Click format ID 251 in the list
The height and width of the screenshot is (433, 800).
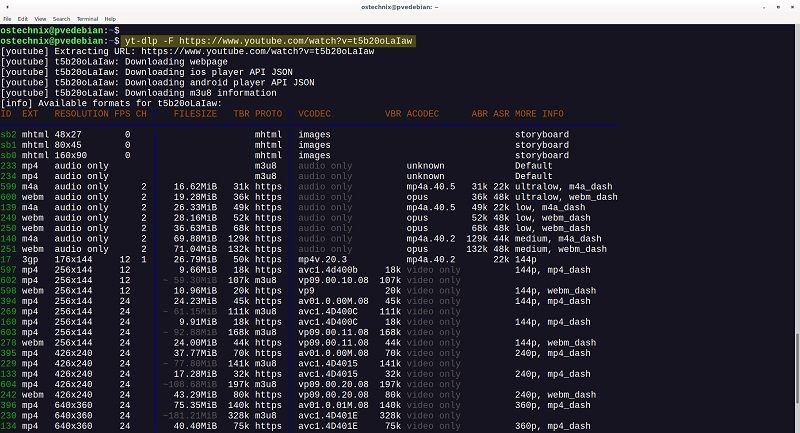(x=8, y=248)
